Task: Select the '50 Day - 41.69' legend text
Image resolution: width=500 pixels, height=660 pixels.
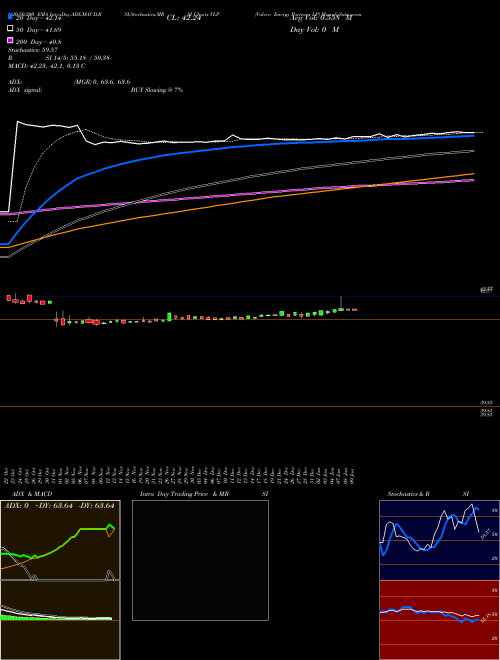Action: [x=39, y=30]
